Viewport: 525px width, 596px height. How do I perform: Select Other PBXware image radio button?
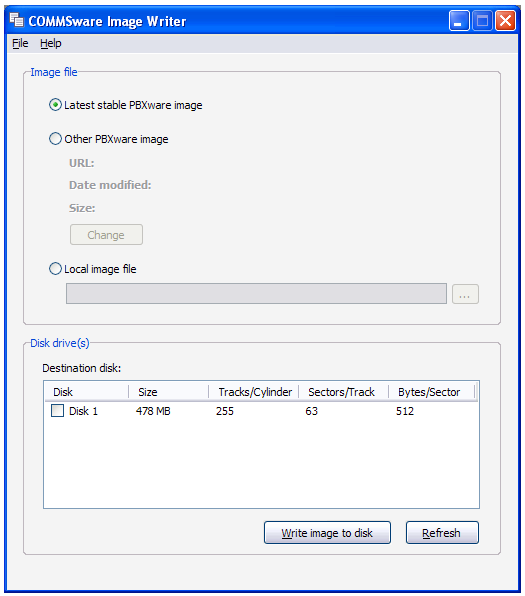(55, 139)
